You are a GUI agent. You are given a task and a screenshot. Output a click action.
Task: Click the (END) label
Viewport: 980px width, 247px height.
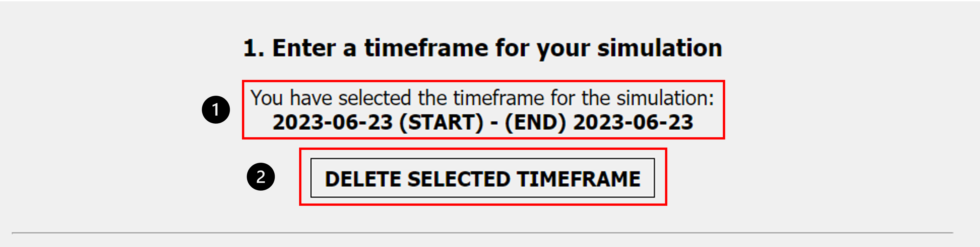pyautogui.click(x=535, y=122)
